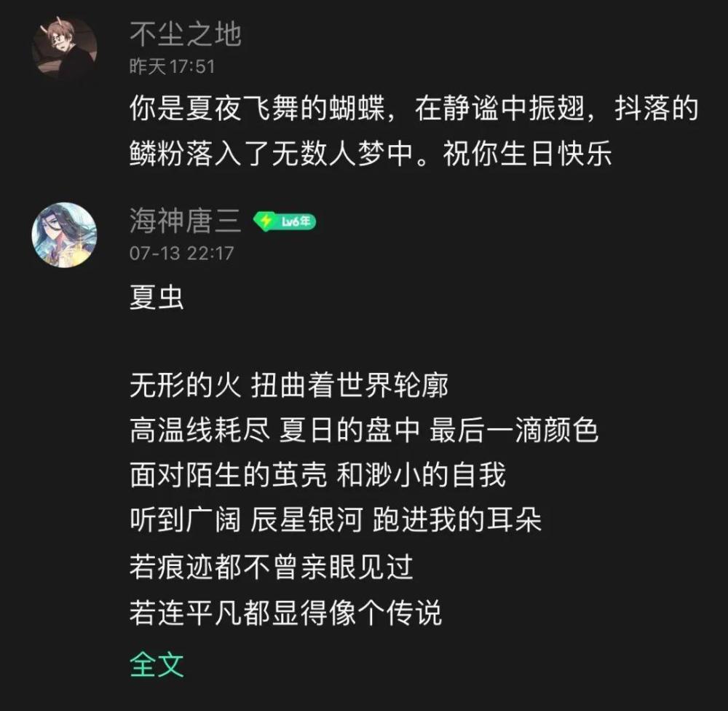Tap the comment line starting 你是夏夜飞舞的蝴蝶

414,109
